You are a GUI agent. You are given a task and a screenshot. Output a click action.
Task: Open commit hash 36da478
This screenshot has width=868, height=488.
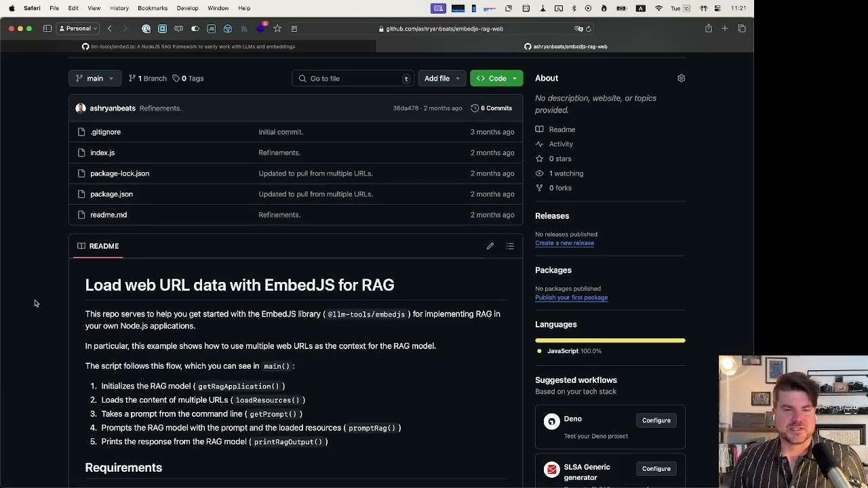pos(406,108)
